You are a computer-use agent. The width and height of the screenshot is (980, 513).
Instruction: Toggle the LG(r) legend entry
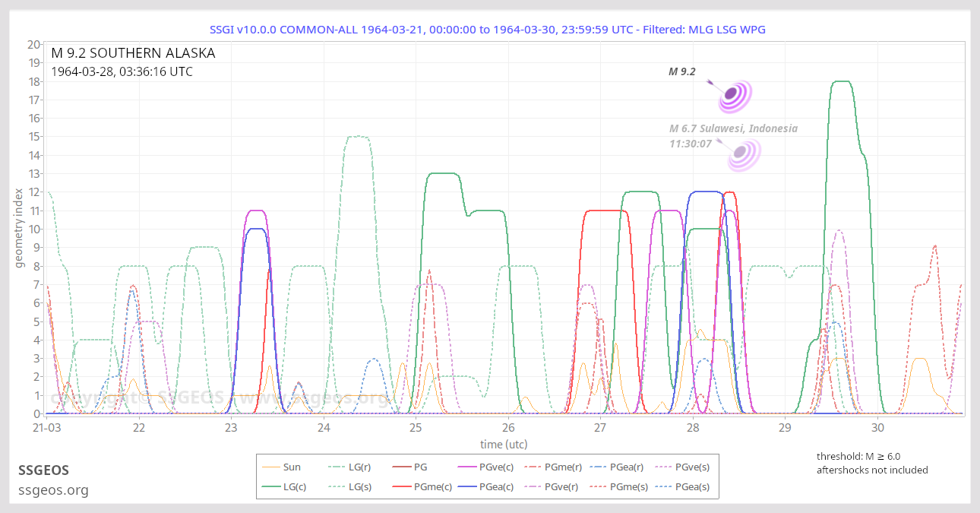(349, 467)
